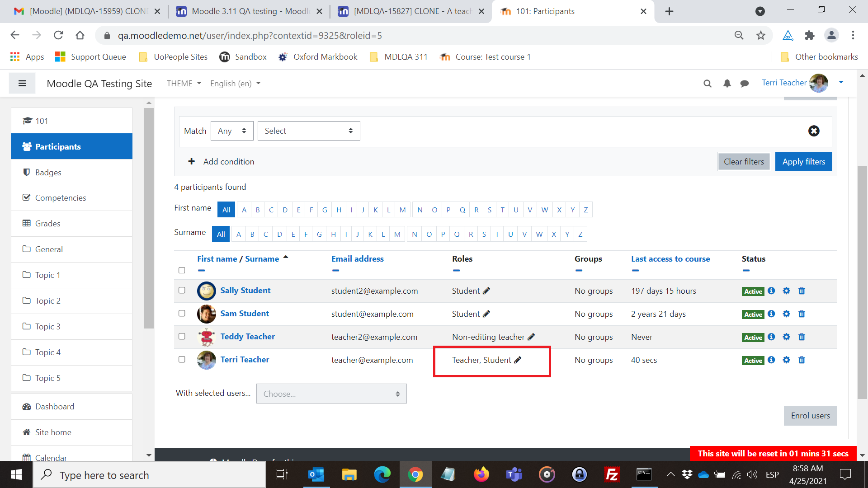Viewport: 868px width, 488px height.
Task: Unenrol Terri Teacher trash icon
Action: (802, 360)
